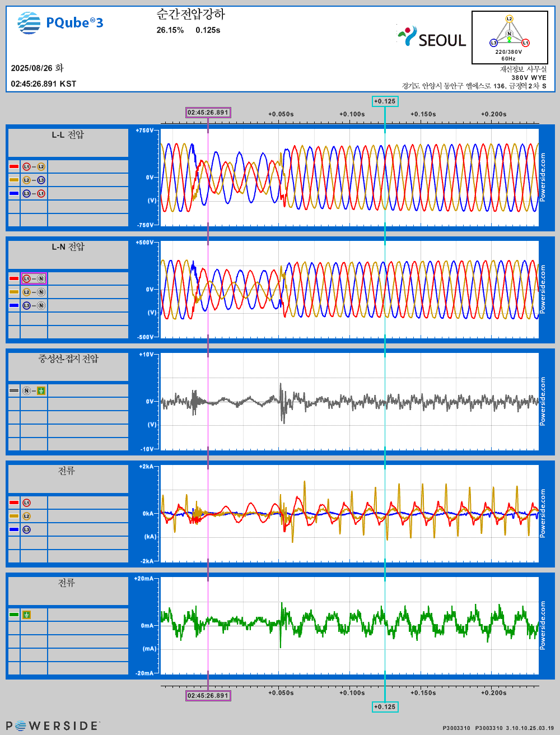Select the L1–L2 legend icon
560x735 pixels.
(x=34, y=167)
